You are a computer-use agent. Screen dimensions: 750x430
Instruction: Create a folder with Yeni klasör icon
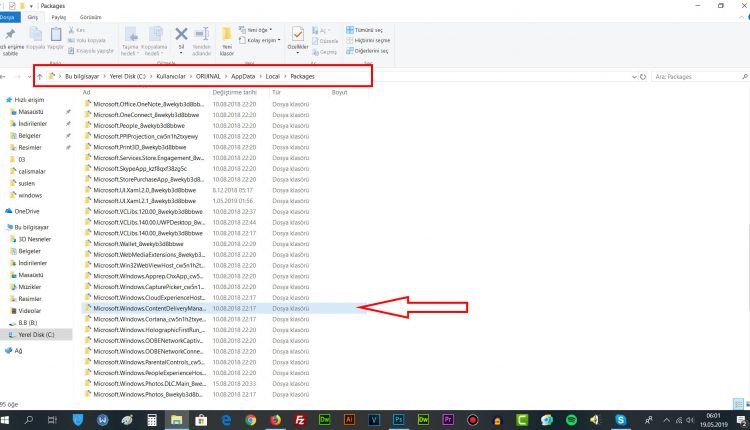tap(227, 34)
